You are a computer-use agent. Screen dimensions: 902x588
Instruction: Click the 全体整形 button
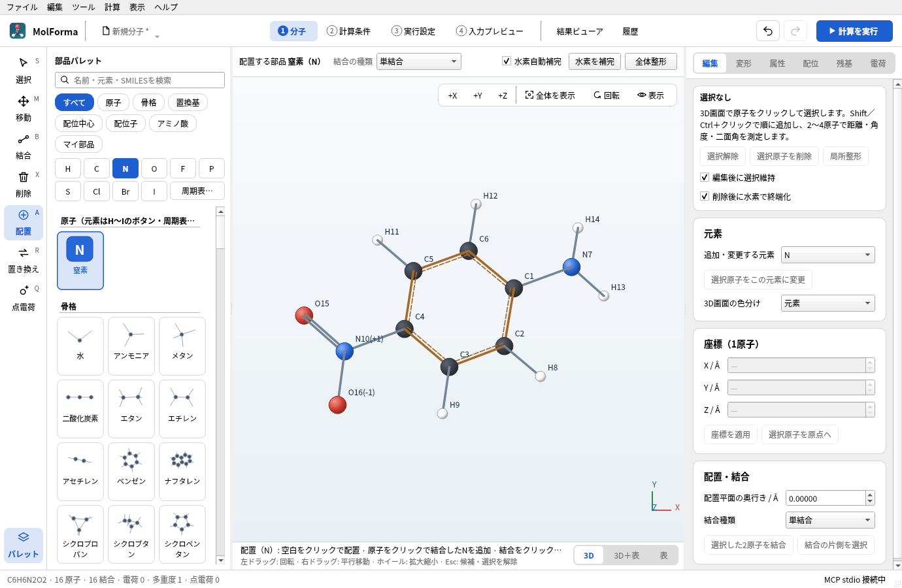pyautogui.click(x=651, y=61)
